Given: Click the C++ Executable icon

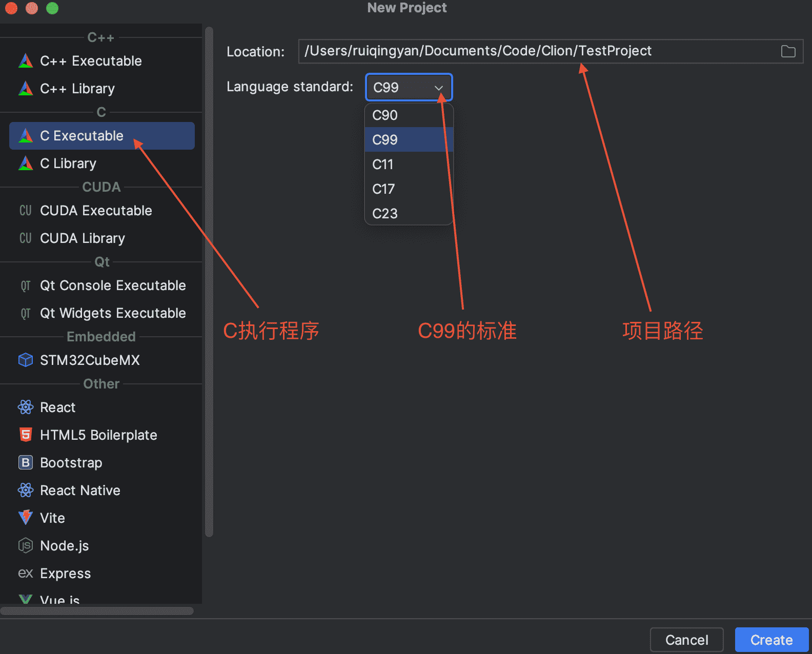Looking at the screenshot, I should tap(26, 61).
